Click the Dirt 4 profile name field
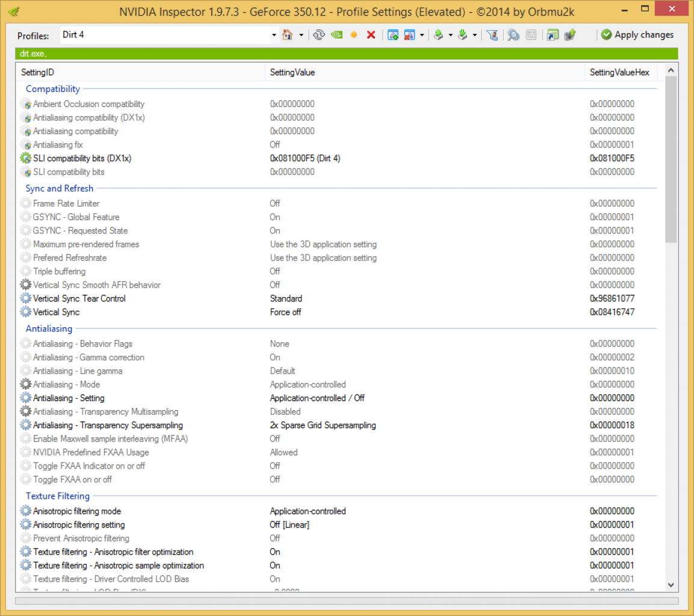Viewport: 694px width, 616px height. pyautogui.click(x=165, y=35)
